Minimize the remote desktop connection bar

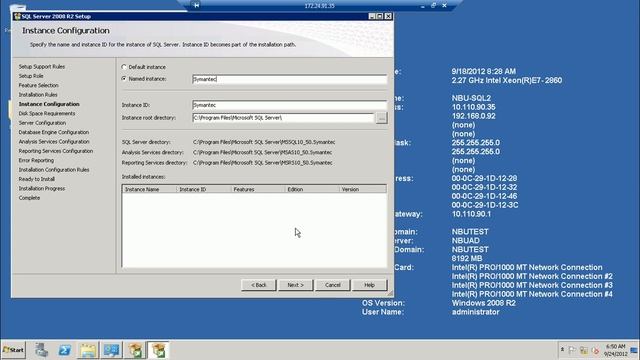422,6
